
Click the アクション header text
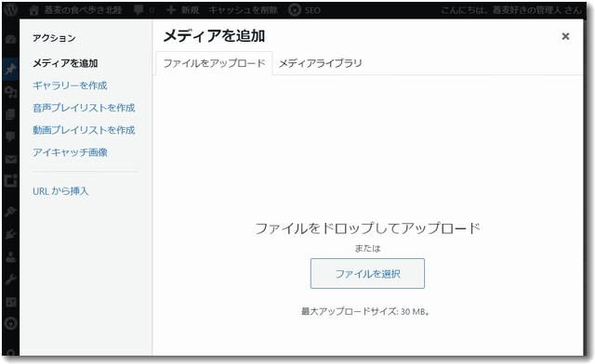(x=54, y=38)
